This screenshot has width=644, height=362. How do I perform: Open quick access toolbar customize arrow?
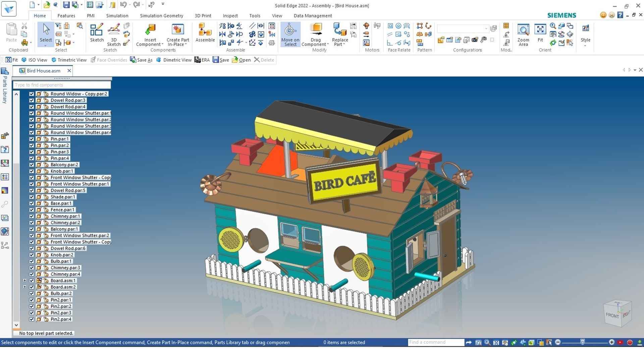pyautogui.click(x=163, y=4)
